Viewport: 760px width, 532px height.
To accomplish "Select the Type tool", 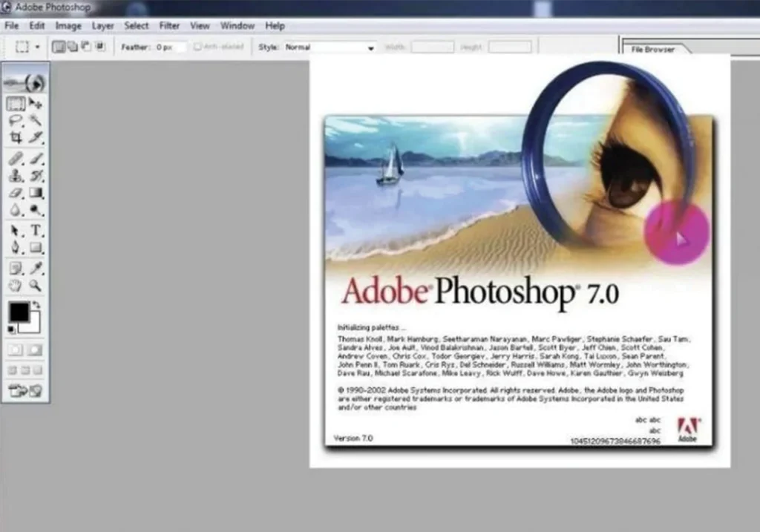I will (x=36, y=231).
